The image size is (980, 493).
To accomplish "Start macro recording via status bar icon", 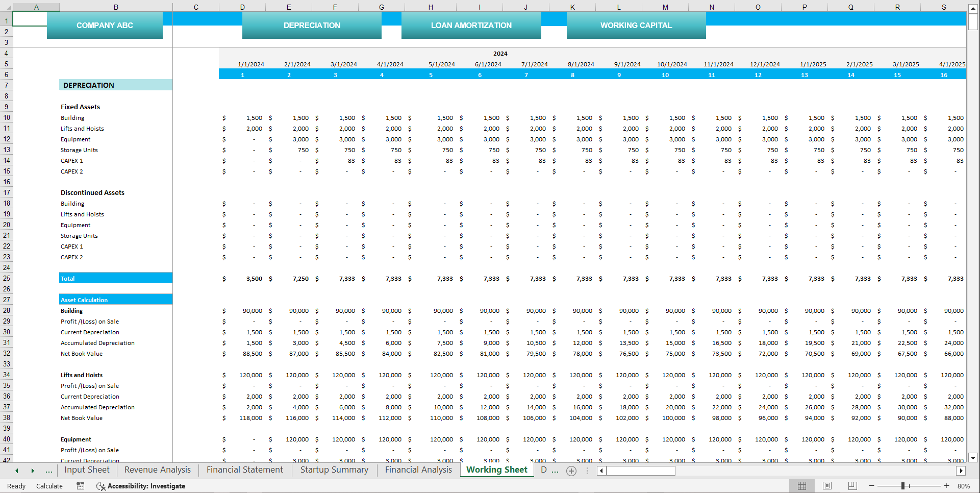I will 80,486.
